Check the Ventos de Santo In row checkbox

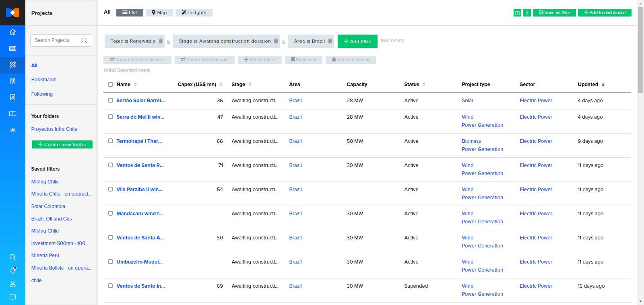pyautogui.click(x=110, y=286)
